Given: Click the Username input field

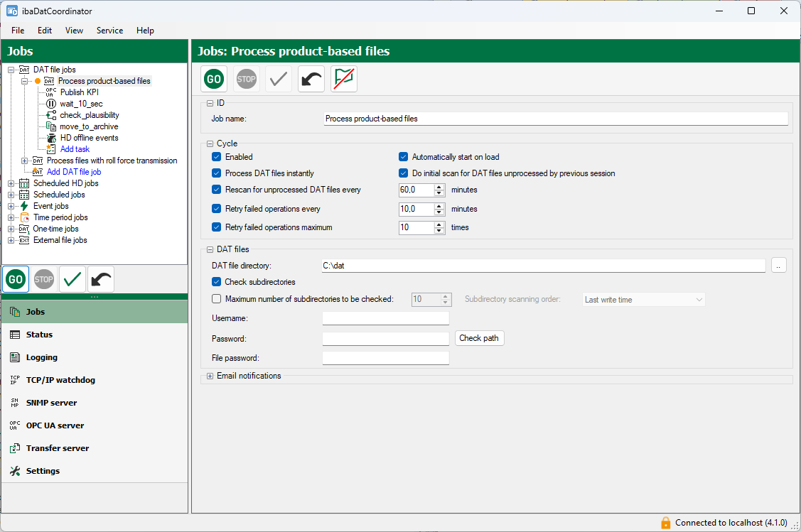Looking at the screenshot, I should pos(386,318).
